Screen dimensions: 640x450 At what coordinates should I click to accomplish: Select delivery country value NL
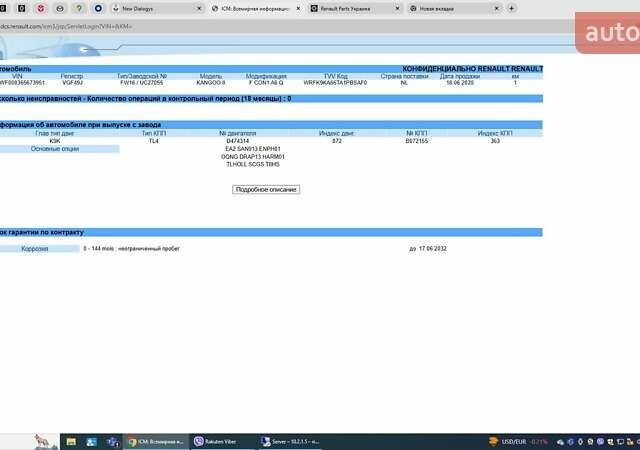pos(404,83)
